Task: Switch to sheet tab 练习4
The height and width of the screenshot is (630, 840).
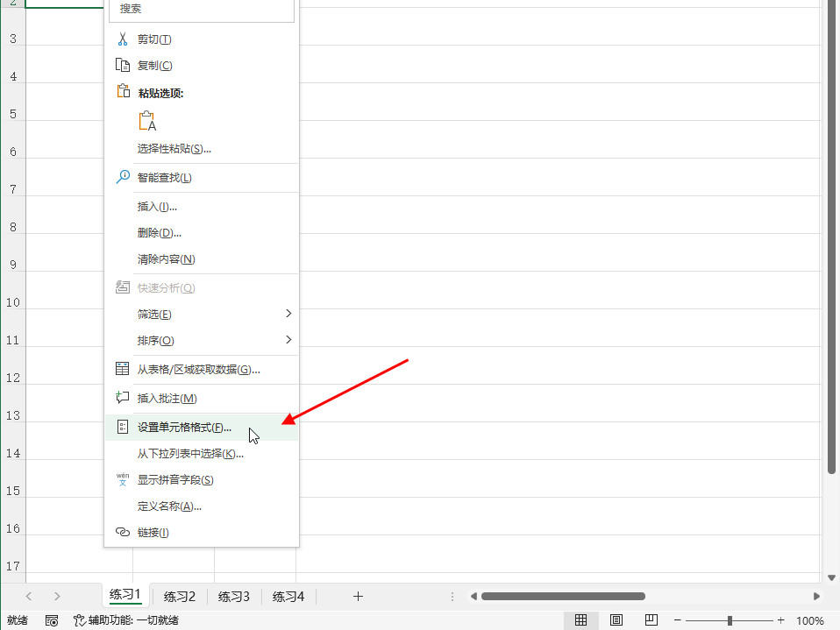Action: pos(288,597)
